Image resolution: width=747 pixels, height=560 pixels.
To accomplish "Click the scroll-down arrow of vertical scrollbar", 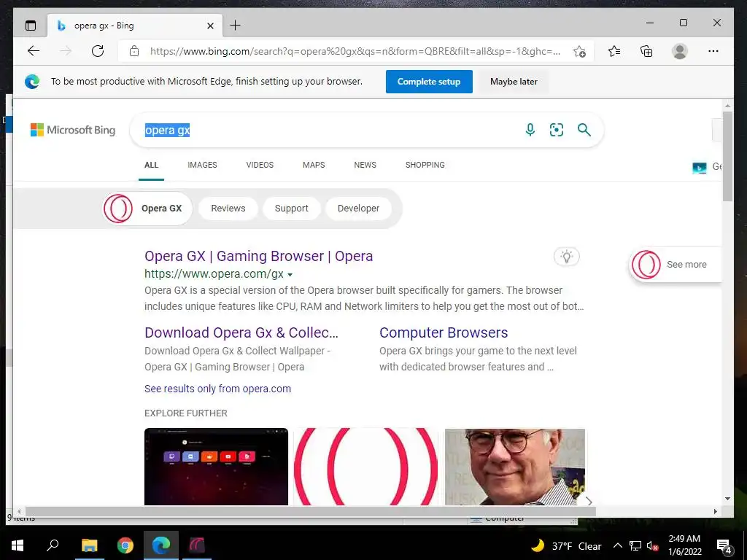I will coord(727,499).
